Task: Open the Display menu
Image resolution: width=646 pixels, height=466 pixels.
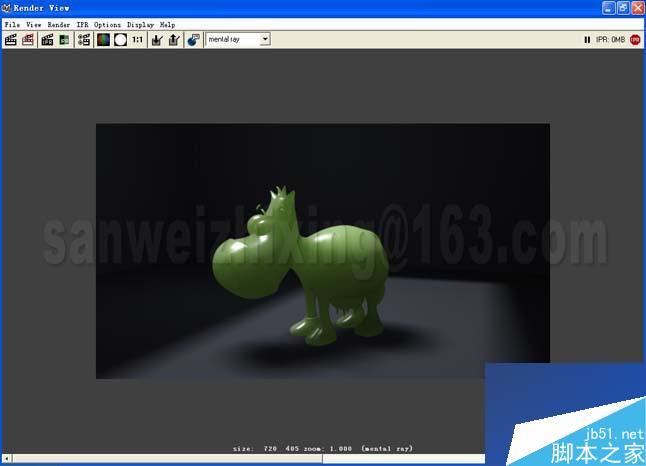Action: 140,25
